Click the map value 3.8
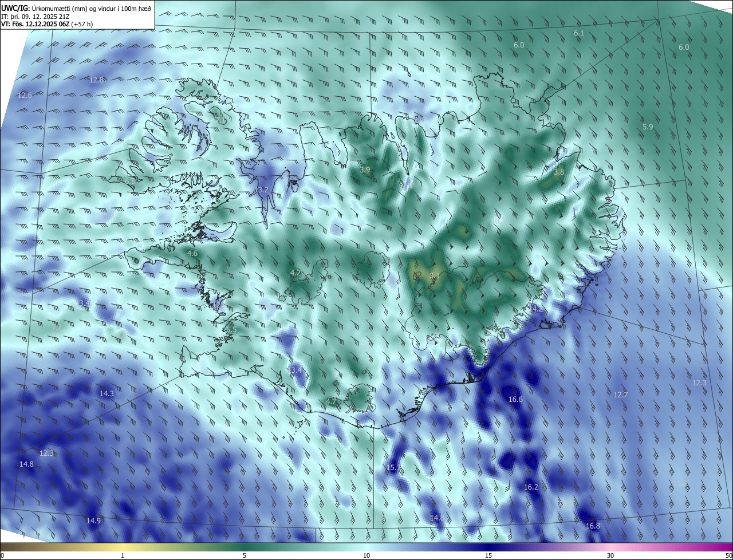 tap(559, 172)
